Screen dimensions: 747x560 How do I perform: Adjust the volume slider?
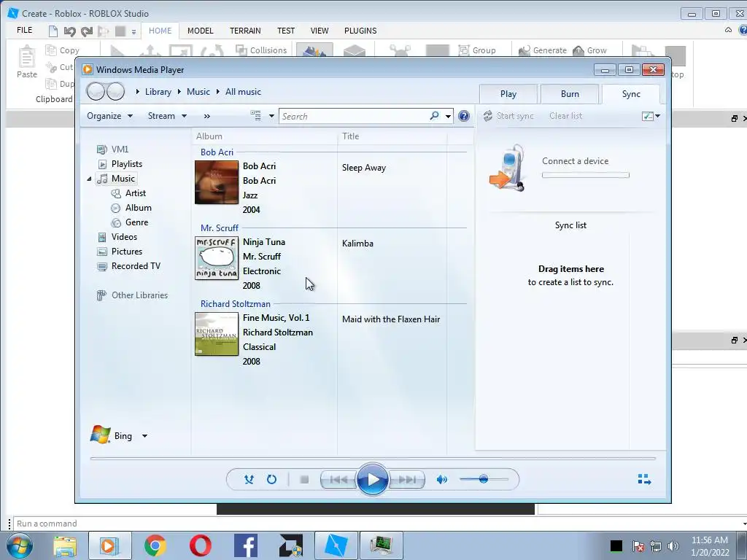pyautogui.click(x=484, y=479)
